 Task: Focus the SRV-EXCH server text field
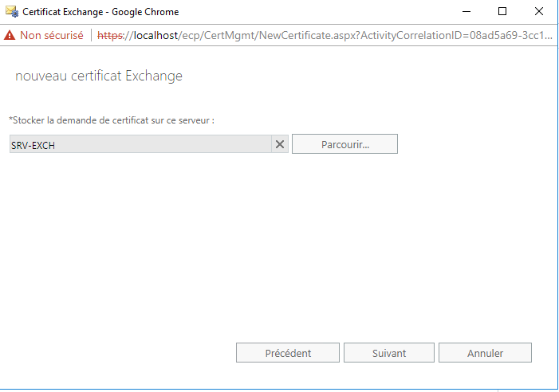(x=140, y=144)
